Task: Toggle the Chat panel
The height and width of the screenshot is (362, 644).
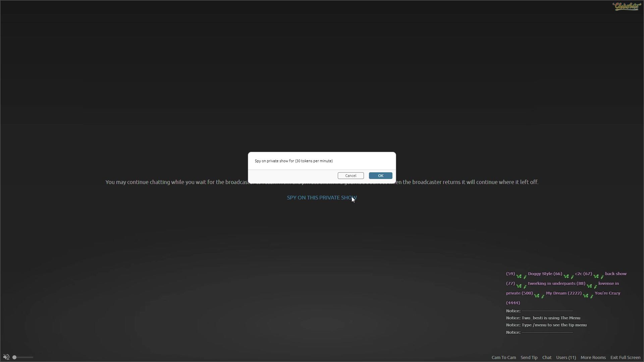Action: point(547,358)
